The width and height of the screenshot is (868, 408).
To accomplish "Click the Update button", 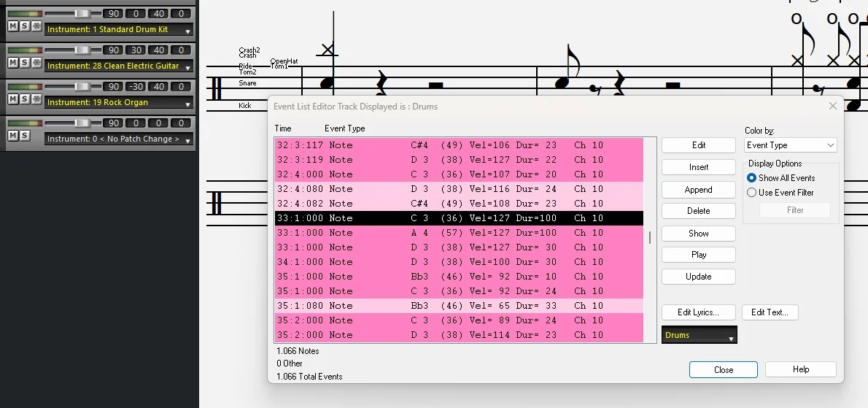I will pos(699,276).
